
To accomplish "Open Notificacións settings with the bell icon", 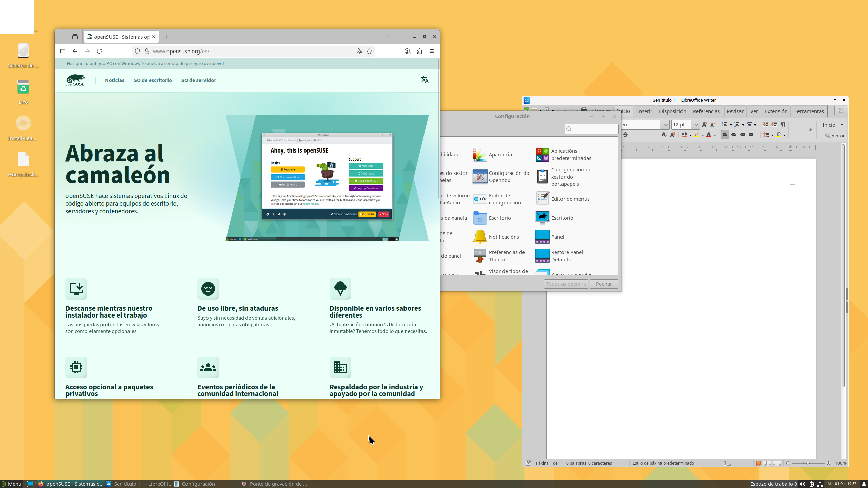I will [480, 237].
